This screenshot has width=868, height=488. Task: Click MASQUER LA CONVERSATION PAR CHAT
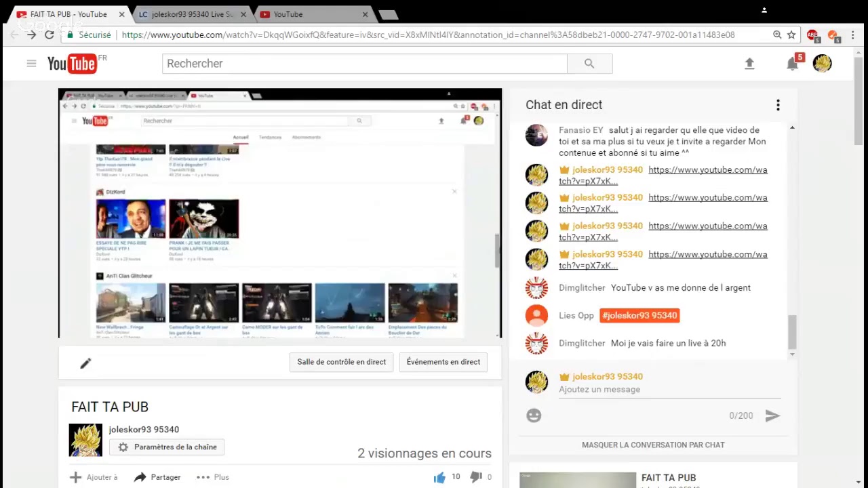coord(653,445)
